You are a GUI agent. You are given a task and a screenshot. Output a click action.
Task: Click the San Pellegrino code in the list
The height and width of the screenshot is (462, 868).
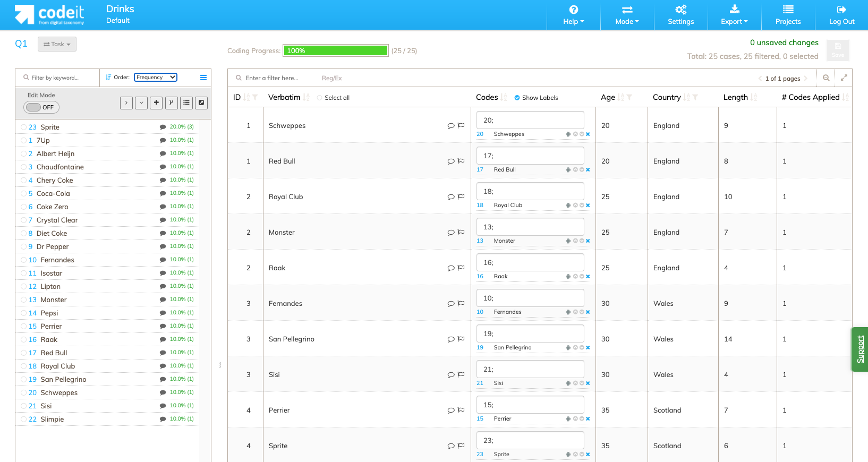(63, 379)
